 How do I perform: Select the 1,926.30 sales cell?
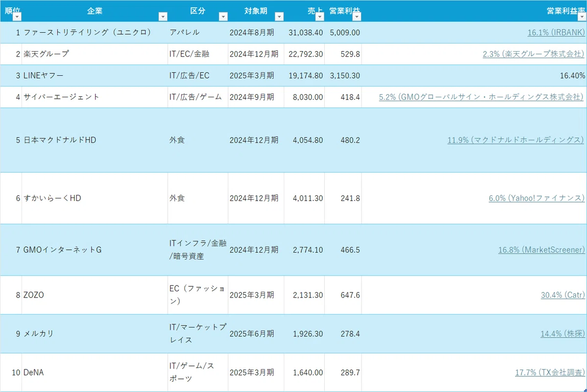pyautogui.click(x=304, y=334)
